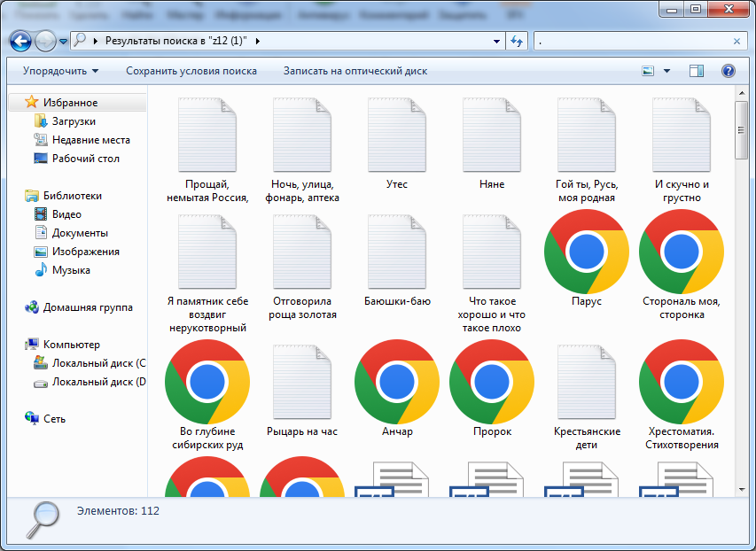Viewport: 756px width, 551px height.
Task: Select the file Гой ты, Русь, моя родная
Action: [587, 150]
